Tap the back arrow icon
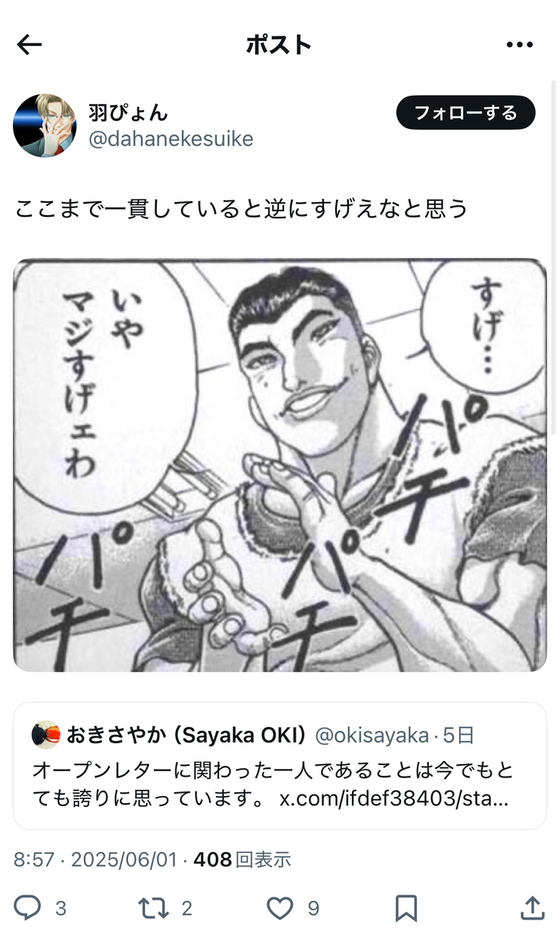The image size is (560, 932). 29,45
